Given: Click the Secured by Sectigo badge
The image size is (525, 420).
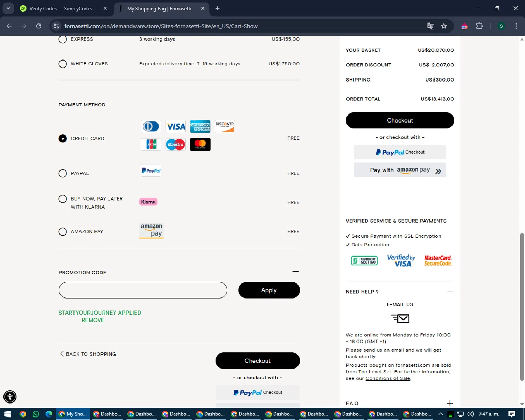Looking at the screenshot, I should 364,261.
